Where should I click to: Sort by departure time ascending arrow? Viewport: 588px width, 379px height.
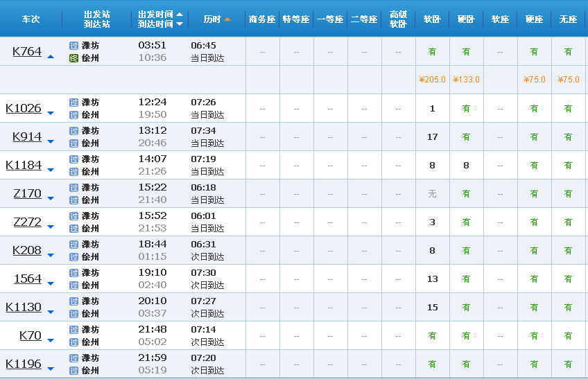point(180,15)
